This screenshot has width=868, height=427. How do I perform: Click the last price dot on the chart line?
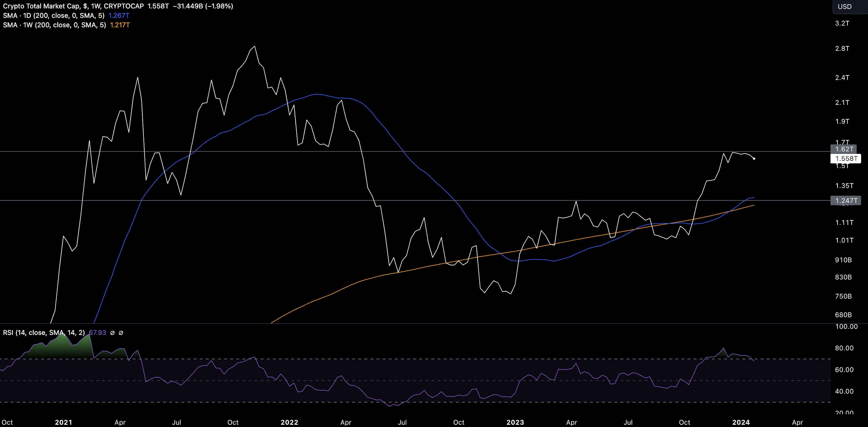[754, 158]
